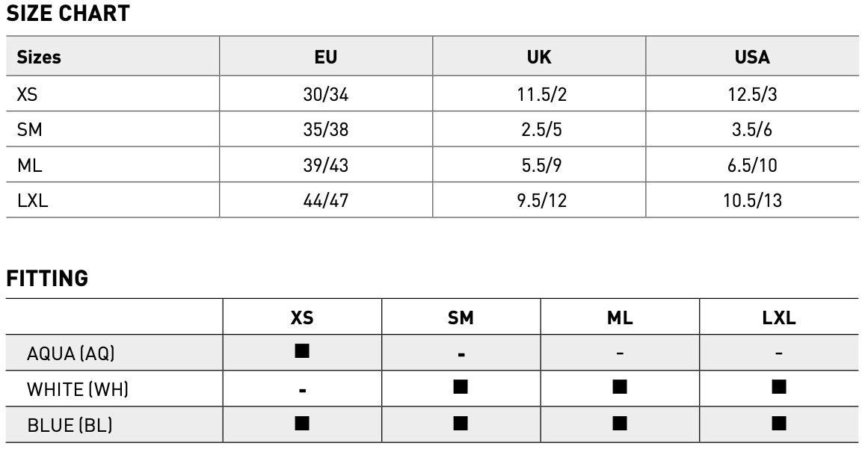Click the BLUE XS availability square
The width and height of the screenshot is (868, 452).
[x=302, y=423]
